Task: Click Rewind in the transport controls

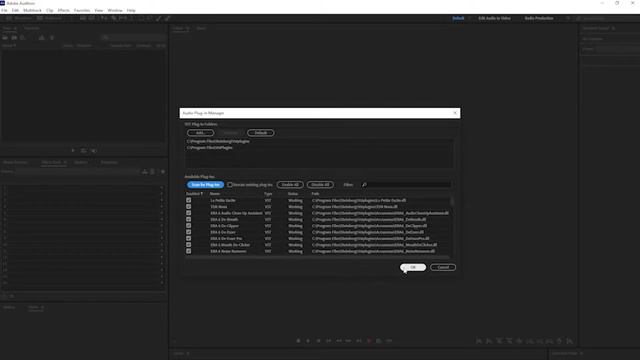Action: pos(339,341)
